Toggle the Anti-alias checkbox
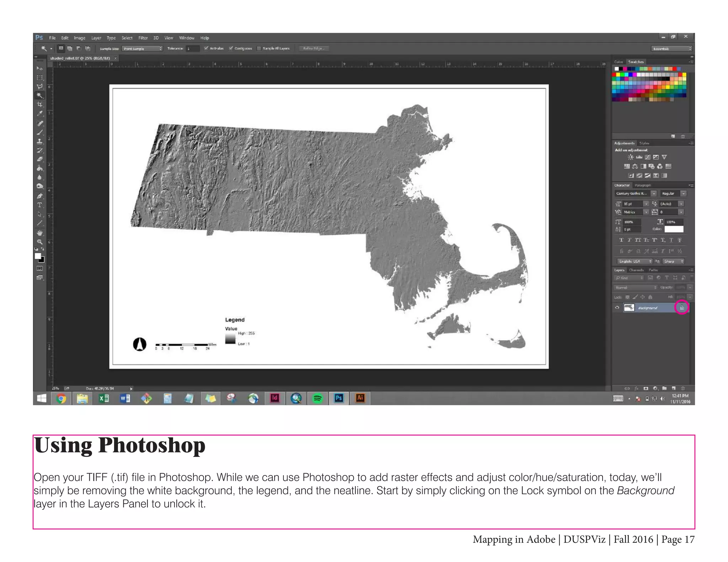 click(206, 48)
